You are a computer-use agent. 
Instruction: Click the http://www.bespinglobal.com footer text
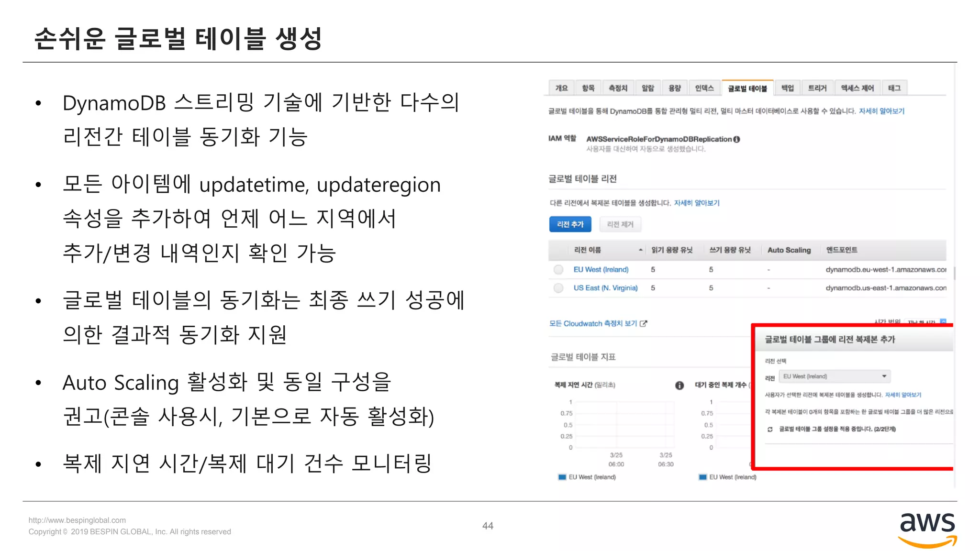click(77, 520)
